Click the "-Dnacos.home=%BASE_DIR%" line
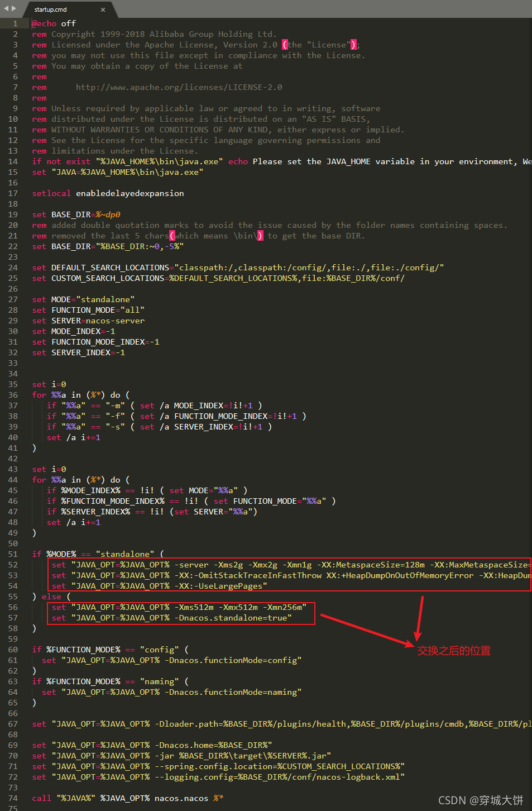 (x=152, y=745)
